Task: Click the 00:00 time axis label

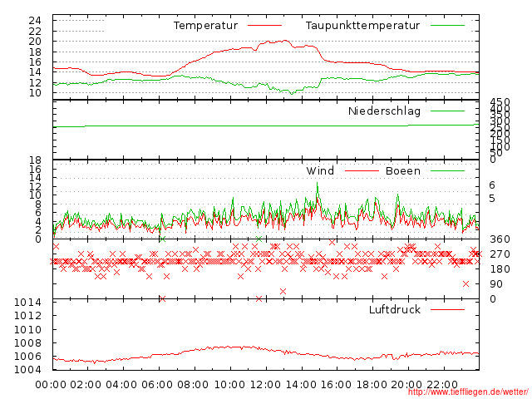Action: click(x=51, y=385)
